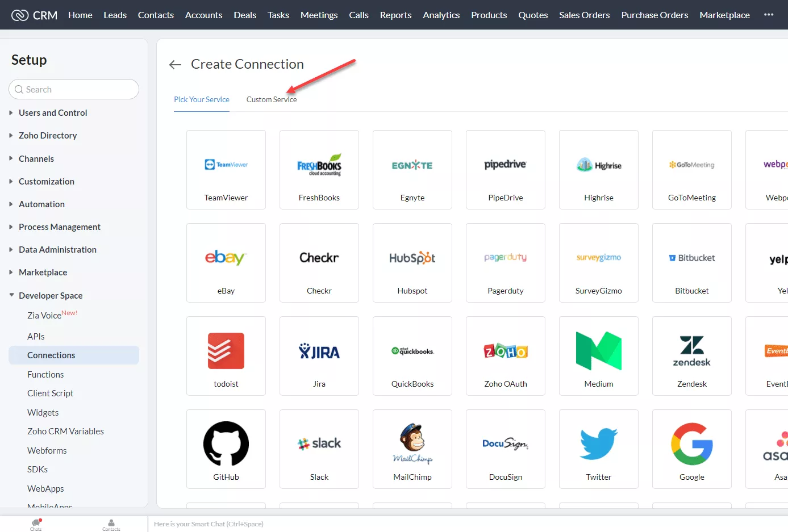
Task: Open Contacts in the bottom bar
Action: (x=111, y=525)
